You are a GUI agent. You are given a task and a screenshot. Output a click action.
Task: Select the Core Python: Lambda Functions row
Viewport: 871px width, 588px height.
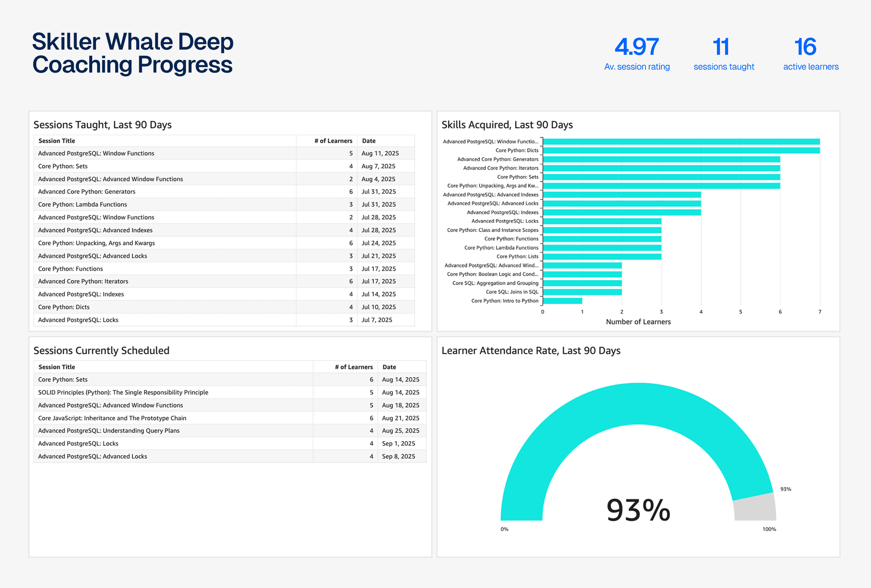click(x=83, y=205)
